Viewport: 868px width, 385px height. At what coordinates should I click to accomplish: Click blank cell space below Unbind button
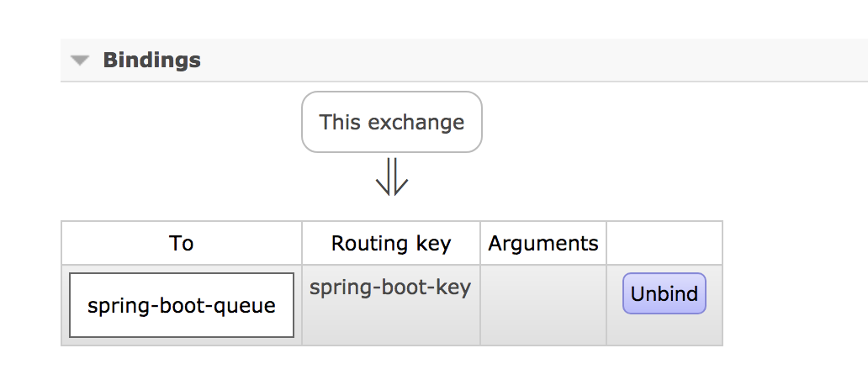(664, 331)
